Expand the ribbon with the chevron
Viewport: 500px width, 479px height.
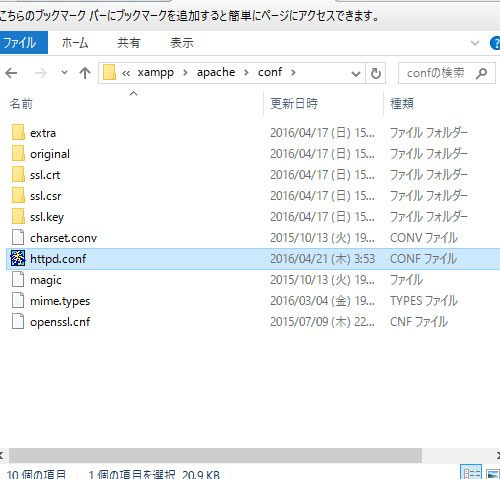[475, 43]
